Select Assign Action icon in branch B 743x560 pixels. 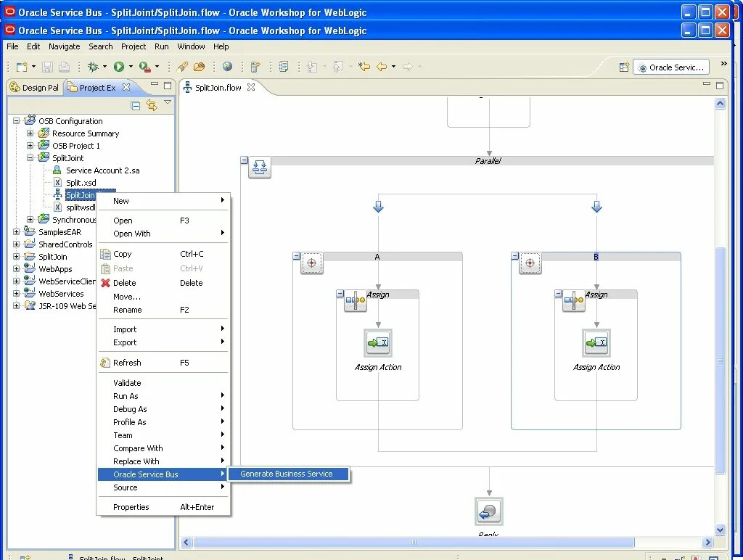tap(596, 342)
